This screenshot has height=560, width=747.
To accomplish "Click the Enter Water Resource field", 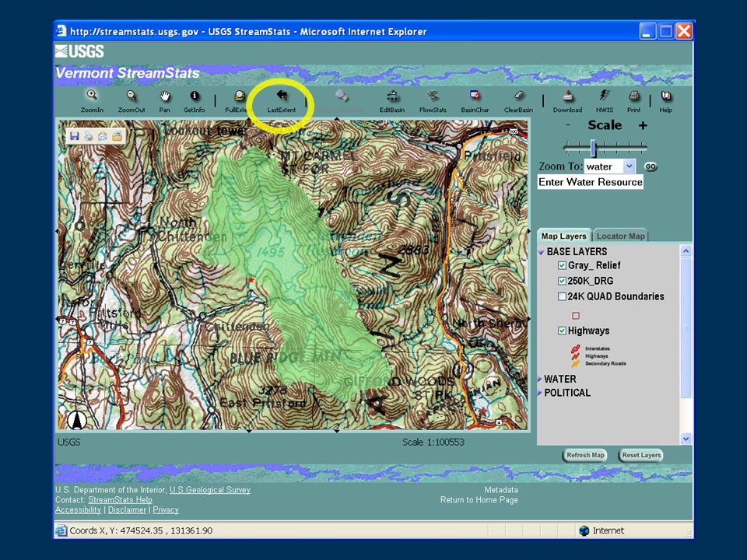I will click(x=591, y=182).
